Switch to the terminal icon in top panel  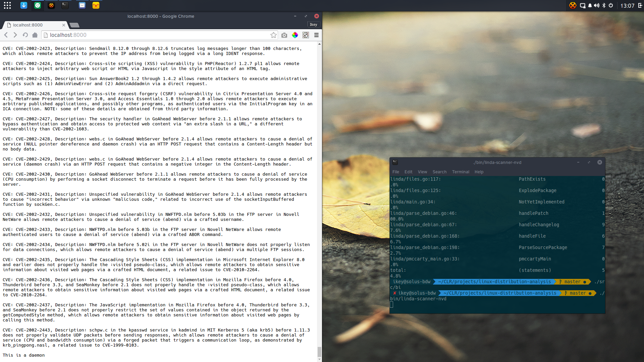pos(65,5)
